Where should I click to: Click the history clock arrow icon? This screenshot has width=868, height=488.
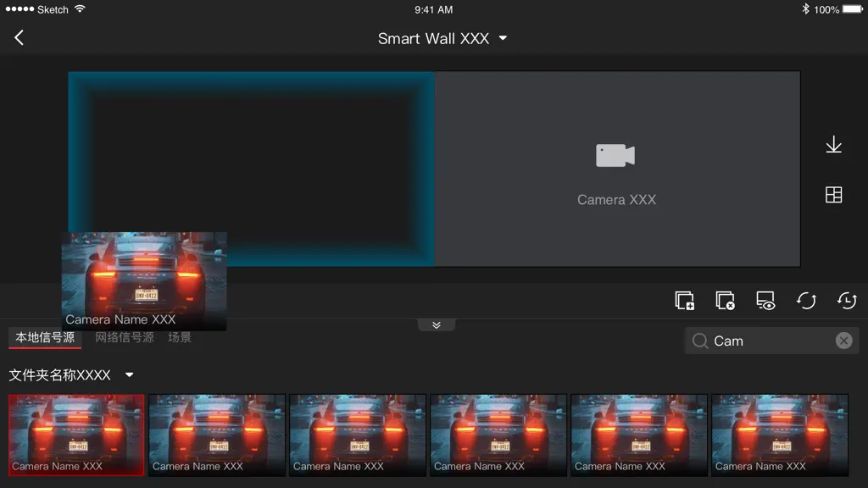click(x=847, y=301)
